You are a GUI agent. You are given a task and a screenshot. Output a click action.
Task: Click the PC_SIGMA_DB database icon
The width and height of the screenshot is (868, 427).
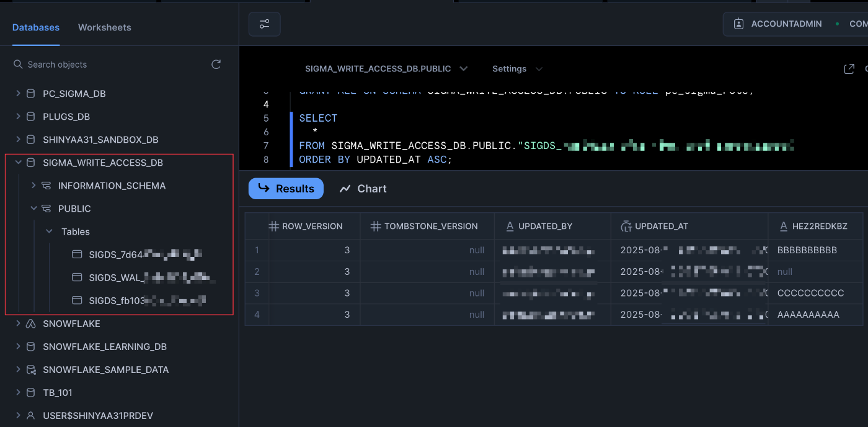(30, 94)
